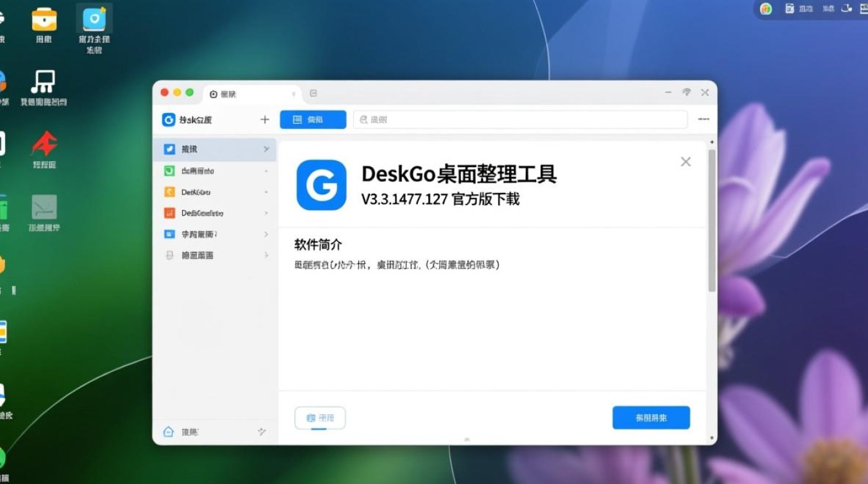Viewport: 868px width, 484px height.
Task: Select the Twitter-style blue bird sidebar icon
Action: [169, 148]
